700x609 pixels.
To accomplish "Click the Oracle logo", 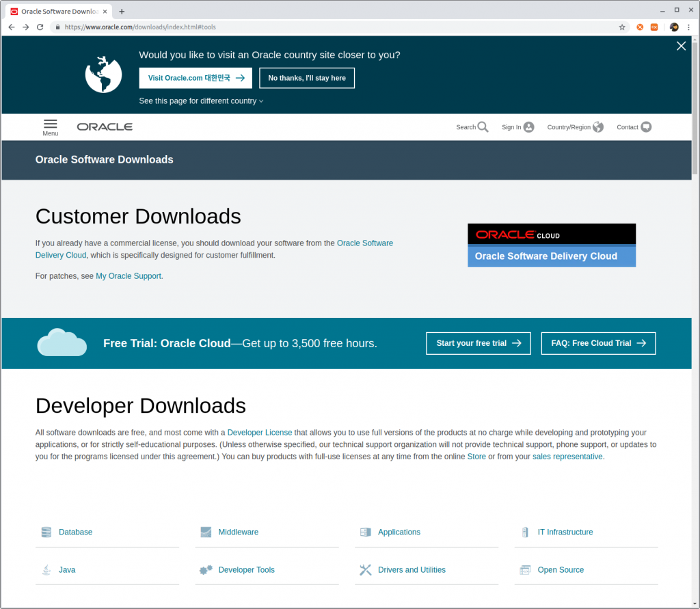I will [105, 127].
